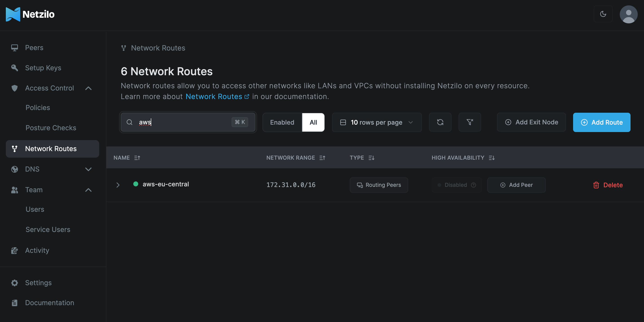Click the external link icon after Network Routes
Screen dimensions: 644x322
click(x=247, y=97)
